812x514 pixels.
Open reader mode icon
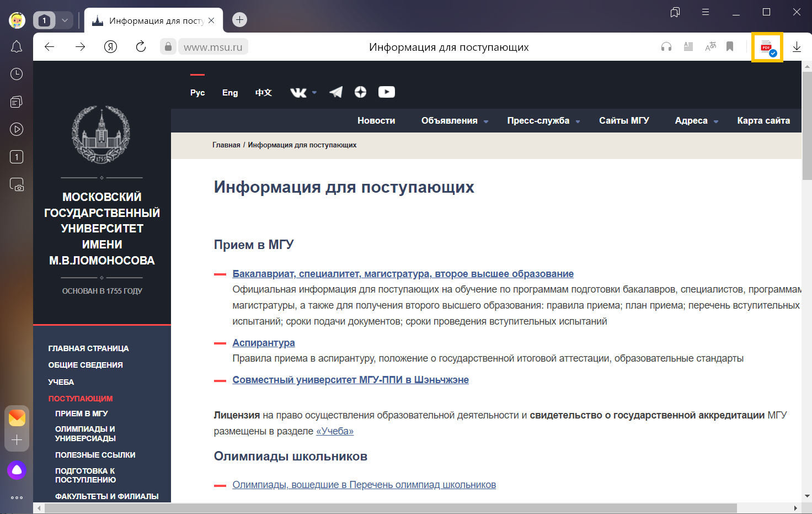pyautogui.click(x=688, y=46)
